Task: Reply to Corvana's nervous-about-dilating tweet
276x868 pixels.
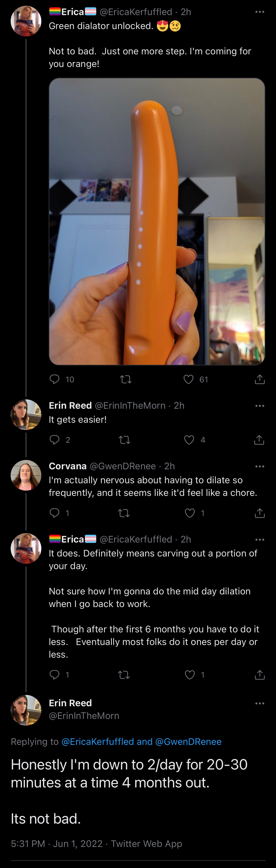Action: click(x=55, y=513)
